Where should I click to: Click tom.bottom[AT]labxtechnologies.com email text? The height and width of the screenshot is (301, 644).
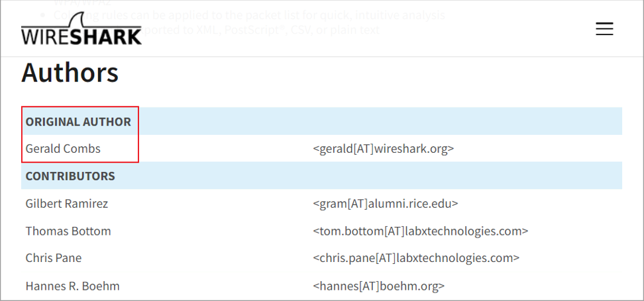(421, 231)
